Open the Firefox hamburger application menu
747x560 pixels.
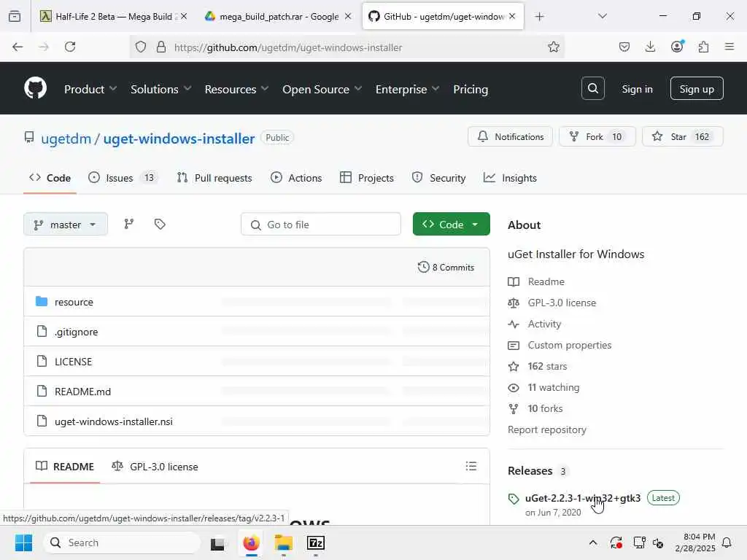(x=729, y=47)
